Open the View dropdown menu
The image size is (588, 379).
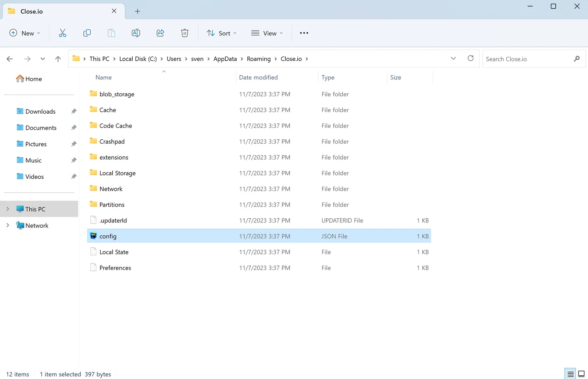pyautogui.click(x=267, y=33)
